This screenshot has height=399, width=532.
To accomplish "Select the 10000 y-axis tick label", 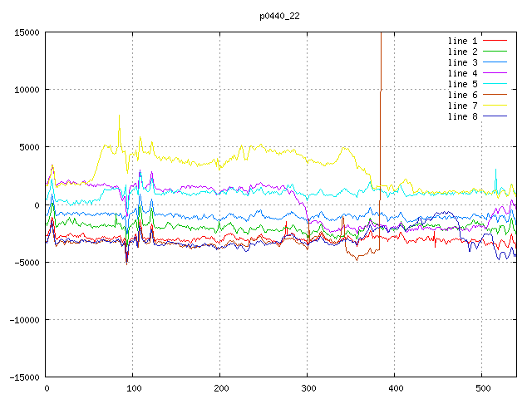I will tap(25, 90).
